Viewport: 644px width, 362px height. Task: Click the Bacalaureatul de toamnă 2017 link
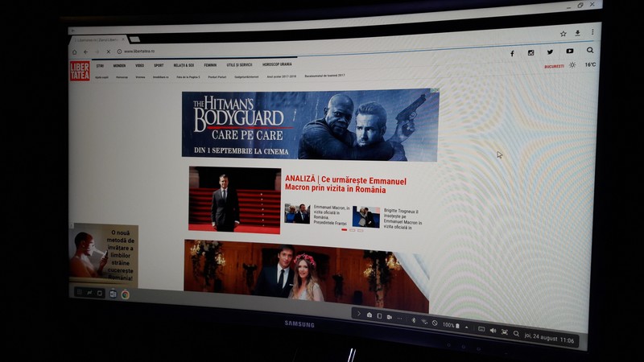coord(324,76)
